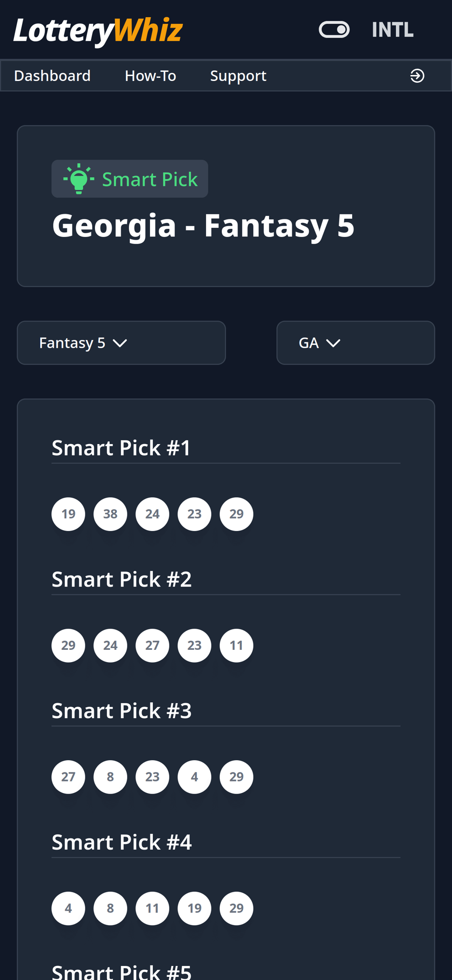Viewport: 452px width, 980px height.
Task: Click the LotteryWhiz logo
Action: [x=98, y=31]
